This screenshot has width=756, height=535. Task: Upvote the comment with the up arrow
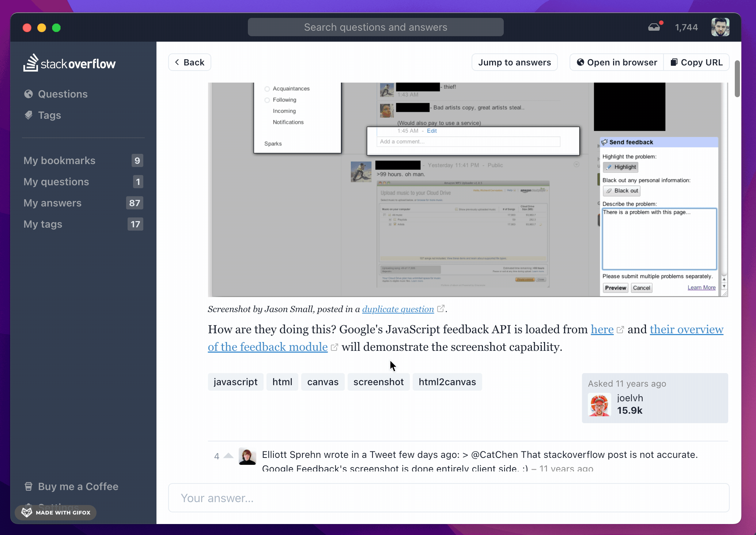click(x=228, y=456)
